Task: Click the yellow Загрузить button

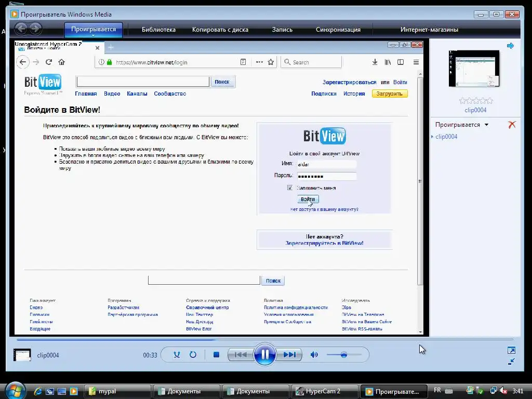Action: point(390,94)
